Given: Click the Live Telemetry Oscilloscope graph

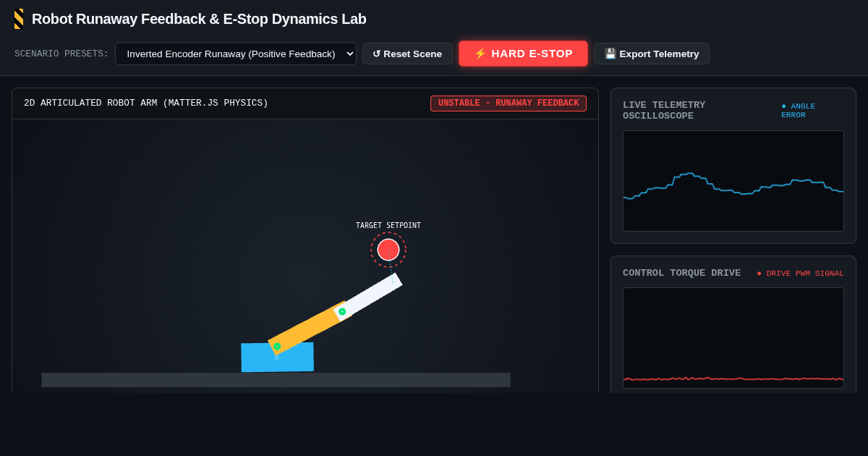Looking at the screenshot, I should [x=733, y=181].
